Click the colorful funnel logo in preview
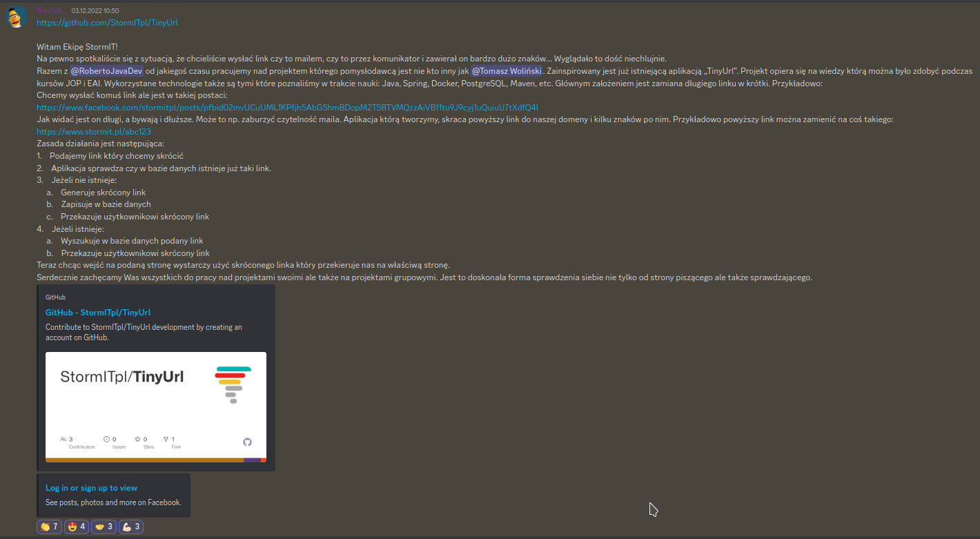Viewport: 980px width, 539px height. pos(233,384)
